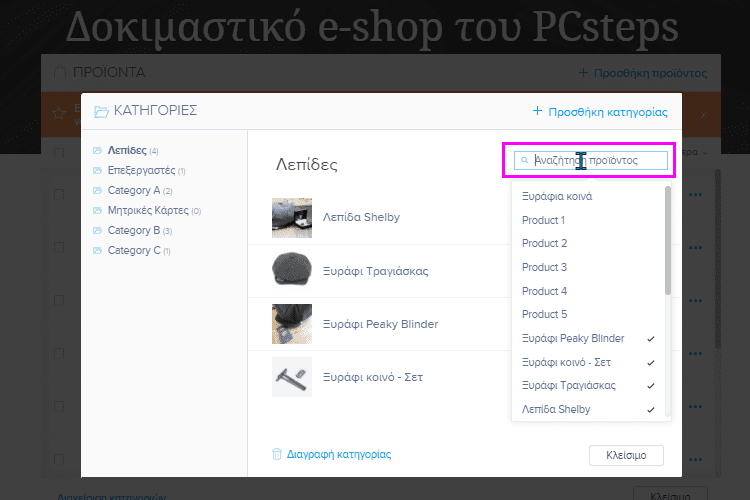Screen dimensions: 750x500
Task: Click folder icon next to Category B
Action: (98, 231)
